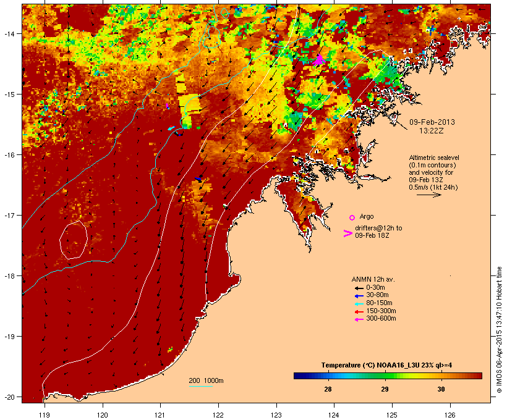This screenshot has height=420, width=507.
Task: Click the temperature color bar near 29
Action: (385, 376)
